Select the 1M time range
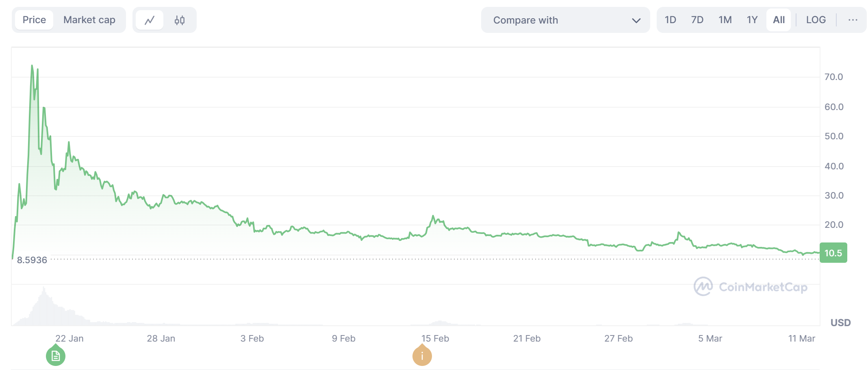The width and height of the screenshot is (868, 370). click(725, 20)
